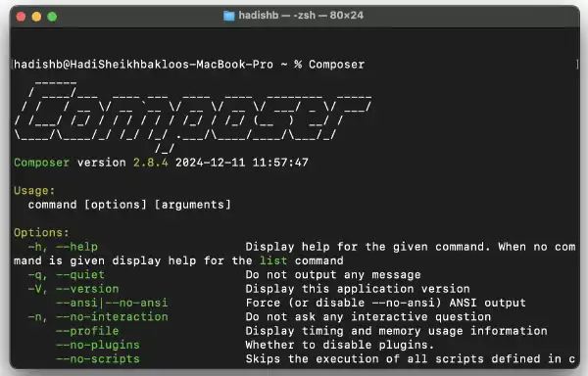Click the '-q, --quiet' option

tap(67, 275)
